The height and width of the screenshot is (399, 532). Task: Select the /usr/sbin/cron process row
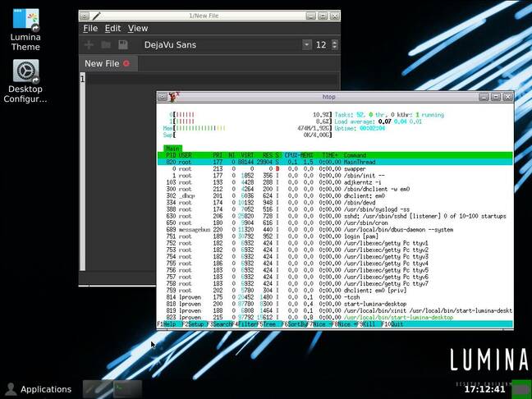[335, 223]
